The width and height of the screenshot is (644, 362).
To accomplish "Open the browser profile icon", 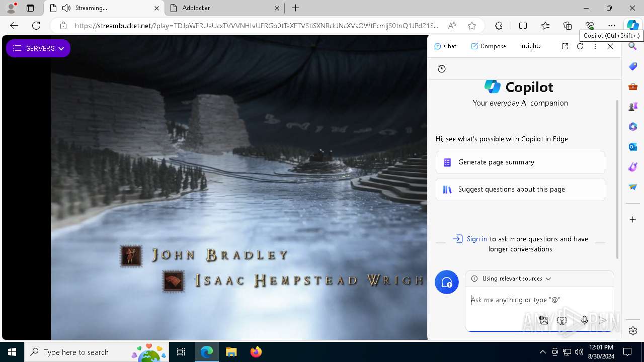I will pyautogui.click(x=11, y=8).
